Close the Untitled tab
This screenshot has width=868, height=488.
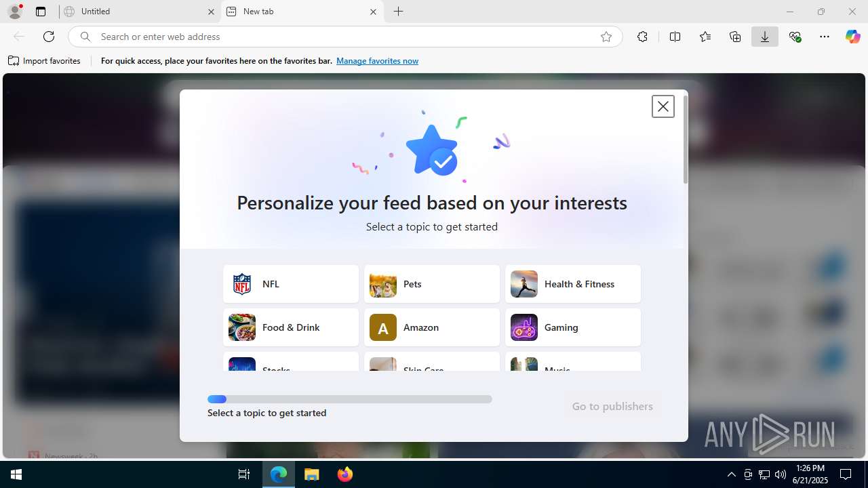click(210, 12)
